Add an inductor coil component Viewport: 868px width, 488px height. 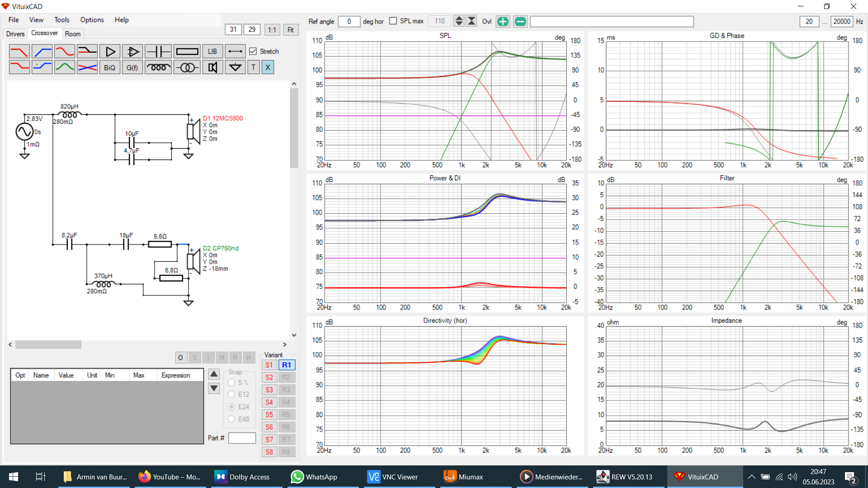158,68
